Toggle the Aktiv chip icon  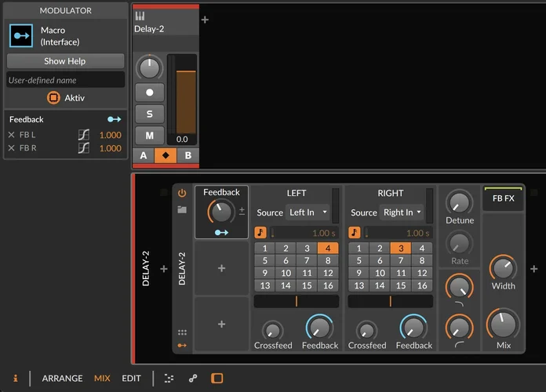pos(53,98)
